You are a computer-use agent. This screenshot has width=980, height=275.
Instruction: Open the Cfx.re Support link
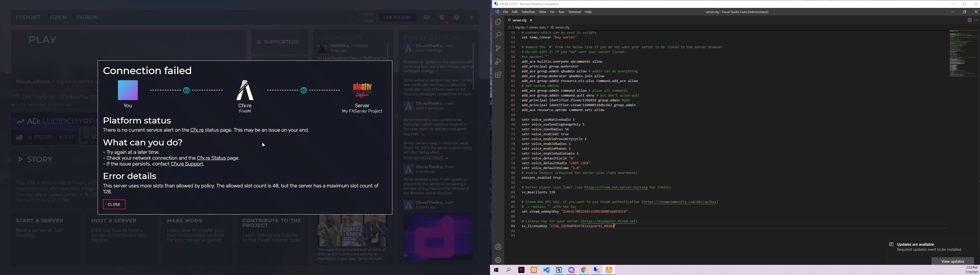(187, 164)
